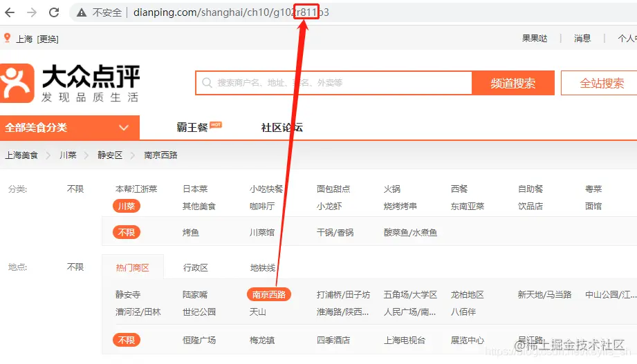Select the 静安寺 area
This screenshot has height=364, width=637.
tap(127, 295)
